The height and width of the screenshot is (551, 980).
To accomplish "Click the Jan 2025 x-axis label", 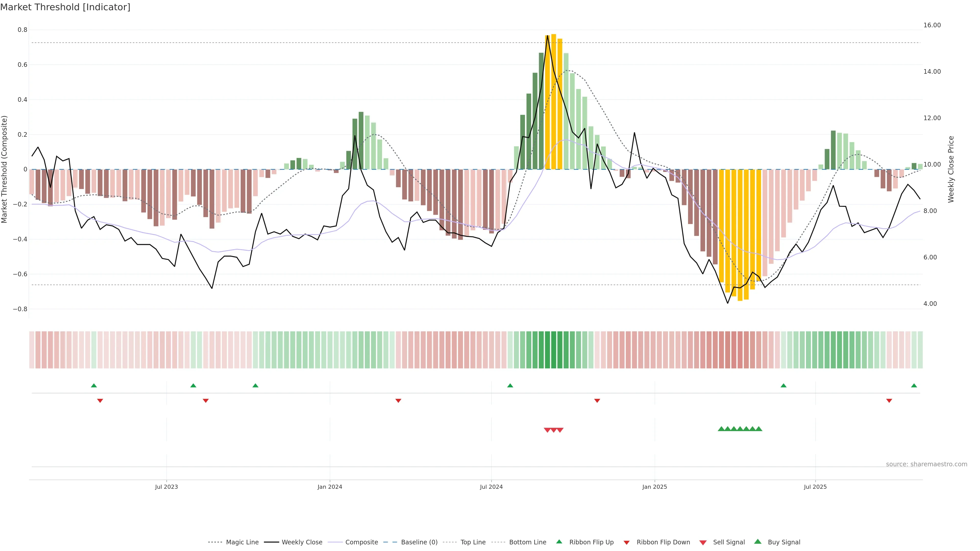I will click(x=654, y=487).
